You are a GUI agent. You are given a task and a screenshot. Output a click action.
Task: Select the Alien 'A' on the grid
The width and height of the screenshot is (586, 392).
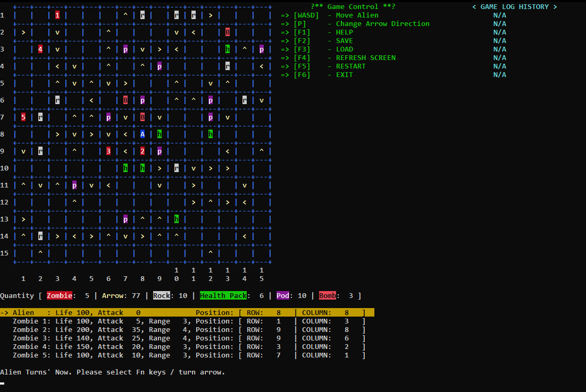[142, 134]
